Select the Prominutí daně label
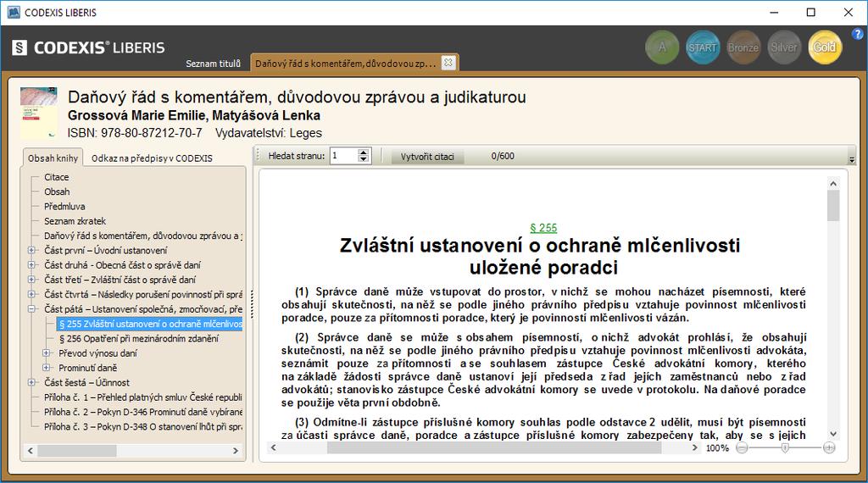Viewport: 868px width, 483px height. (87, 368)
